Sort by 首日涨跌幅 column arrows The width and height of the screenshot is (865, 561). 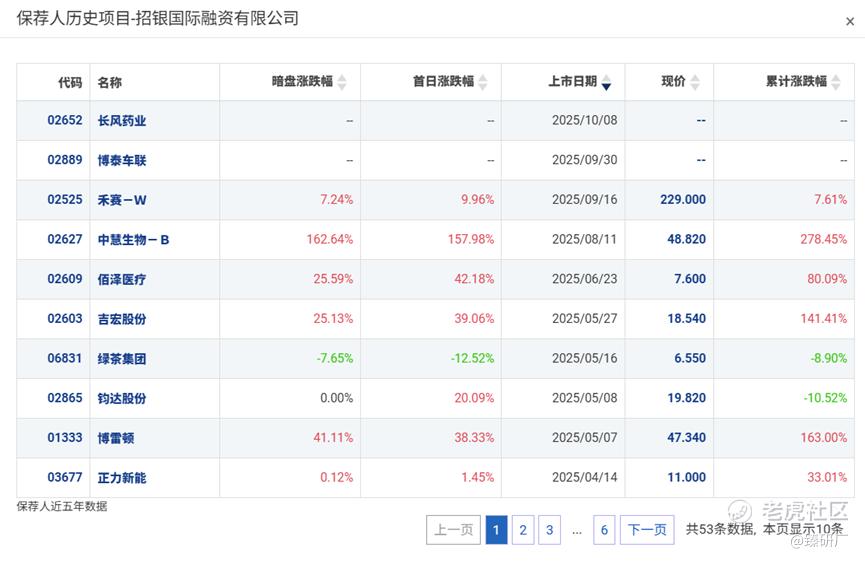pos(483,82)
